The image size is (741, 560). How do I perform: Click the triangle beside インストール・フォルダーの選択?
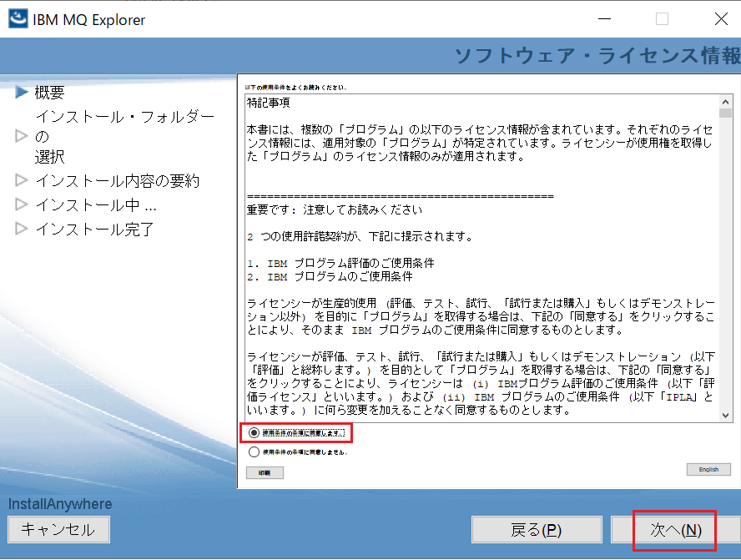(22, 136)
